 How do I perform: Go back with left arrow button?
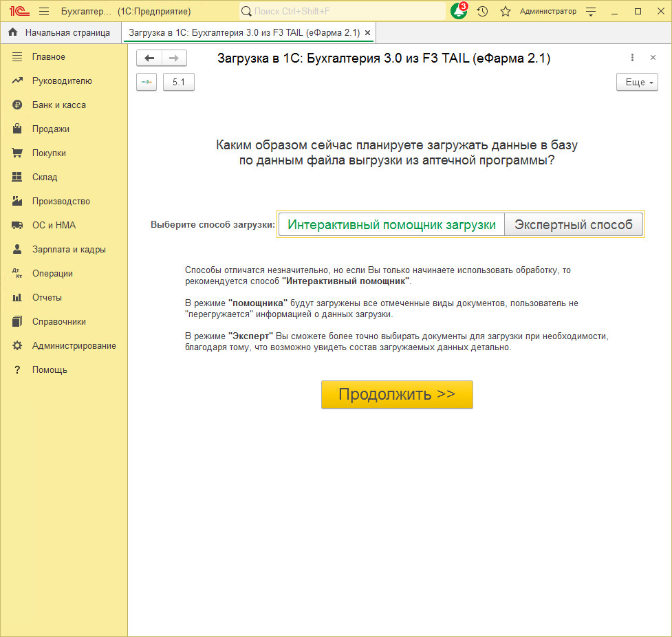(x=149, y=58)
